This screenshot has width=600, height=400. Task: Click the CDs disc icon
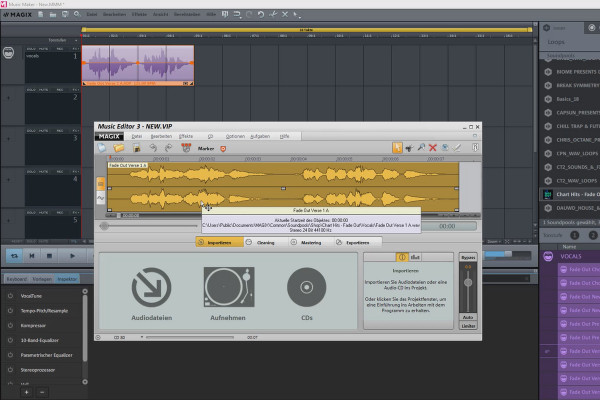307,287
